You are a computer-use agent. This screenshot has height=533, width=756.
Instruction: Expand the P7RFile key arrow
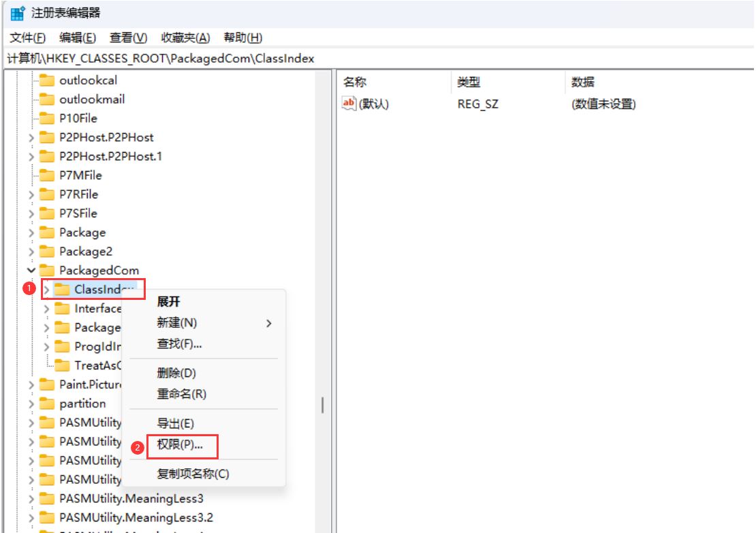[31, 194]
